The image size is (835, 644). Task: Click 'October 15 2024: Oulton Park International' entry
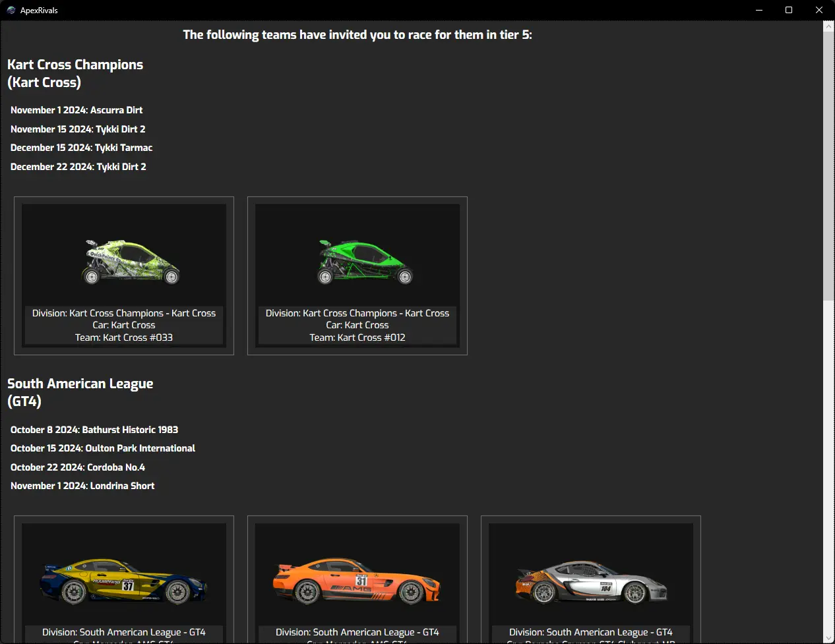click(103, 448)
